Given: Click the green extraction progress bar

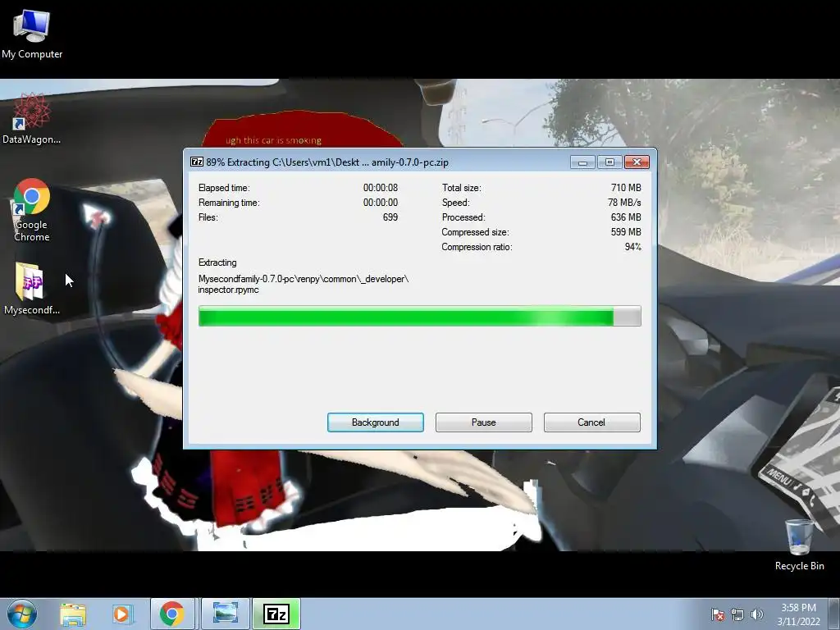Looking at the screenshot, I should point(419,316).
